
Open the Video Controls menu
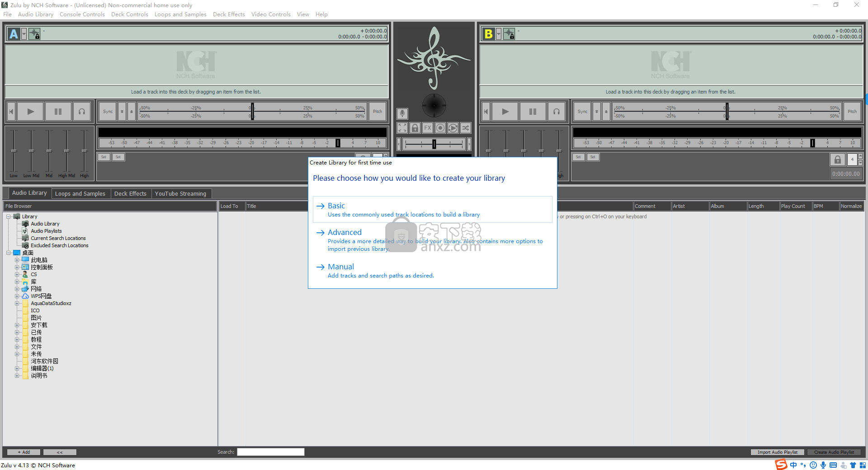pos(271,14)
